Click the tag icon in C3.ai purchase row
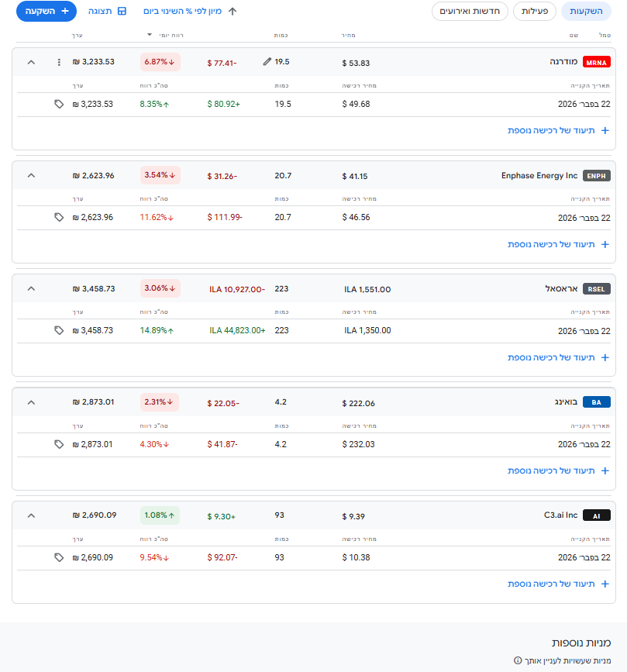Viewport: 627px width, 672px height. (x=59, y=557)
